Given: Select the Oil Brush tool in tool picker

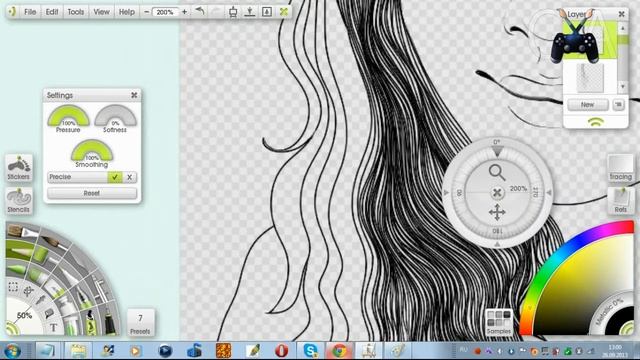Looking at the screenshot, I should pos(22,233).
